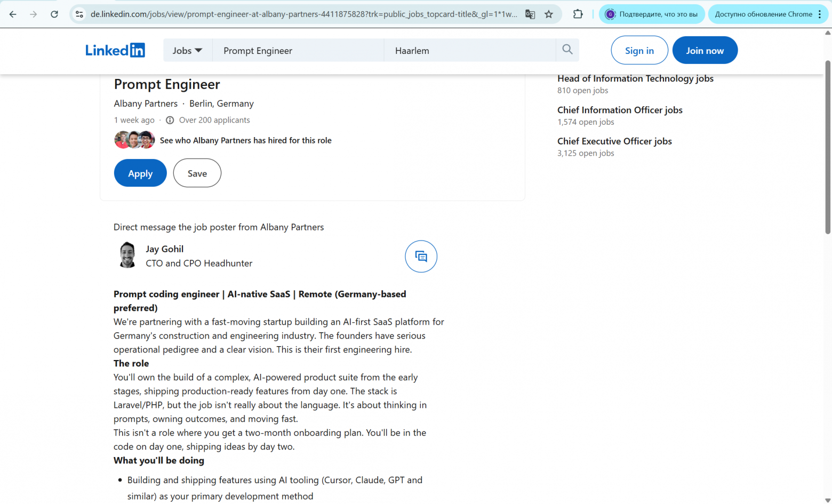Click '1 week ago' posting date

coord(134,120)
